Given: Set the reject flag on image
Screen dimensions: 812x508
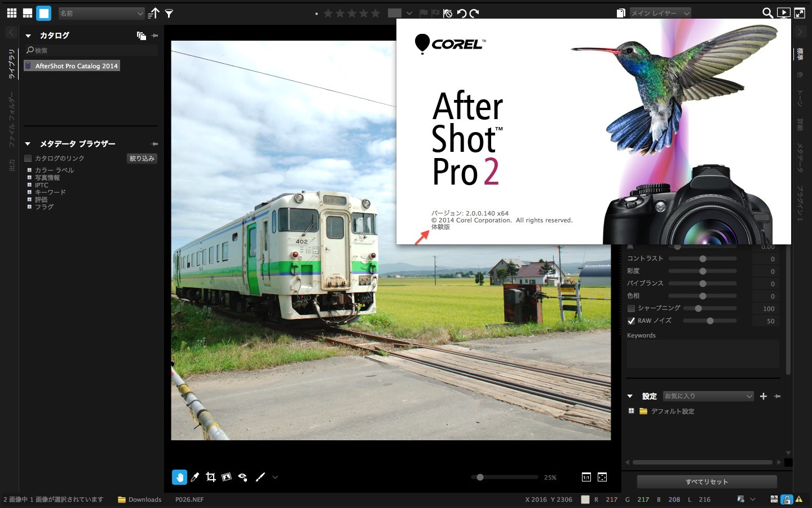Looking at the screenshot, I should pyautogui.click(x=436, y=13).
